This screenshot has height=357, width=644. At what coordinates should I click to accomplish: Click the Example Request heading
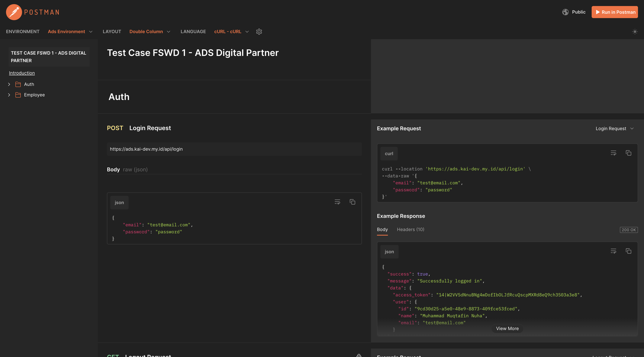399,128
